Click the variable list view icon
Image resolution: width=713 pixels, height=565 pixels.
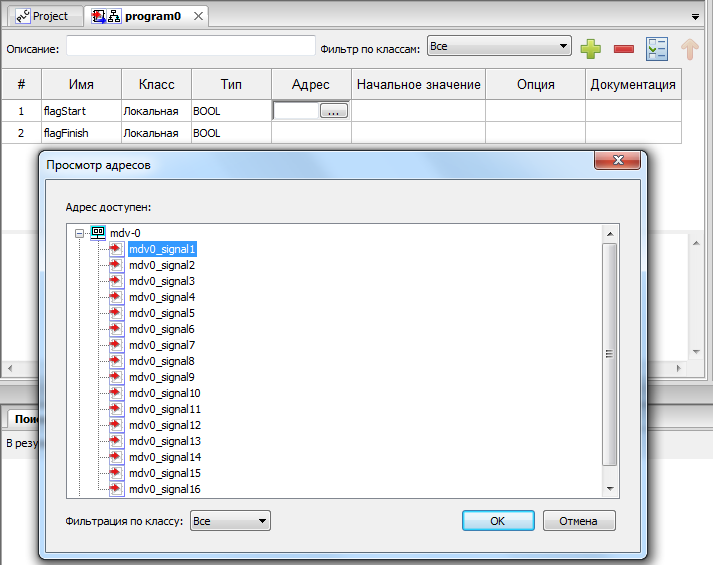(x=656, y=47)
